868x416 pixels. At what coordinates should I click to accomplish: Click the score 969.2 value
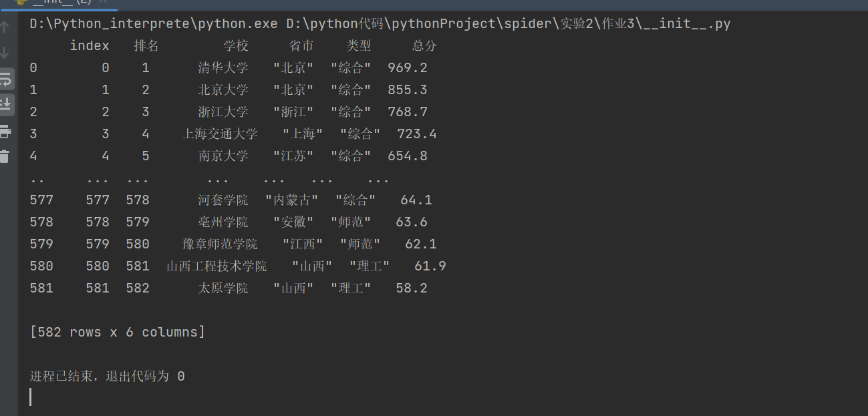point(408,68)
